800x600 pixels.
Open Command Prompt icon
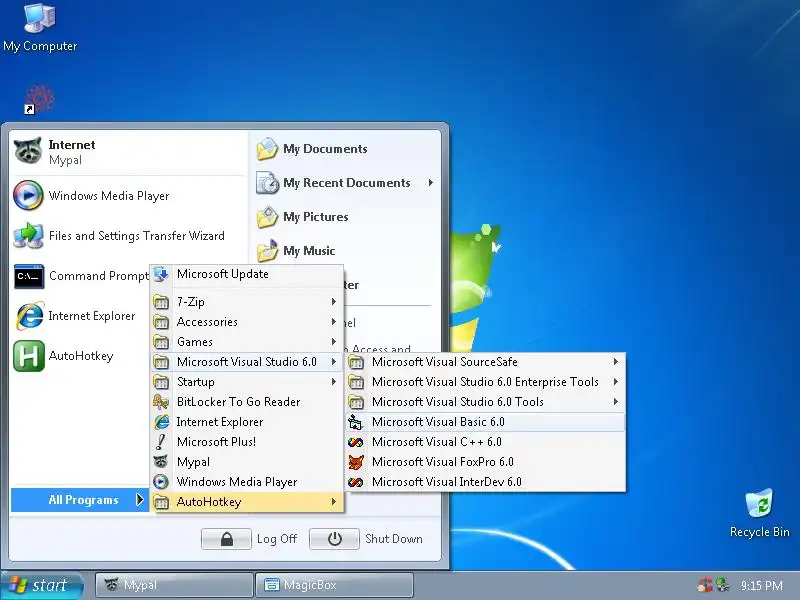coord(28,276)
